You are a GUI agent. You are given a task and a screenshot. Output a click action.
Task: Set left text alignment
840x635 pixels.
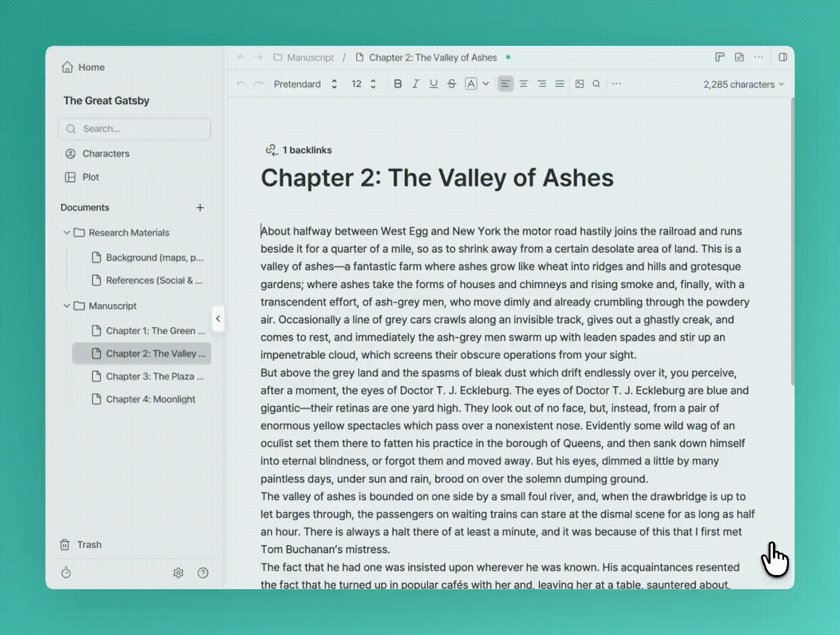pos(505,83)
